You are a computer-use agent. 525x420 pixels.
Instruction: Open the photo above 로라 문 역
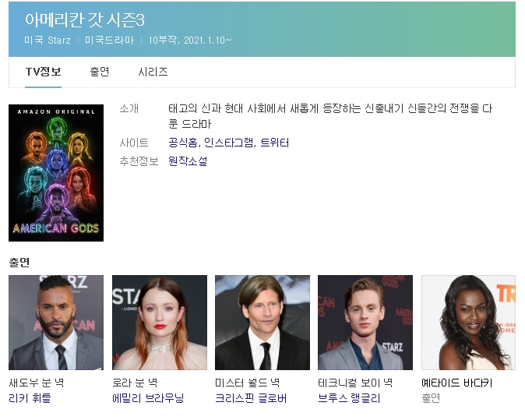[160, 322]
